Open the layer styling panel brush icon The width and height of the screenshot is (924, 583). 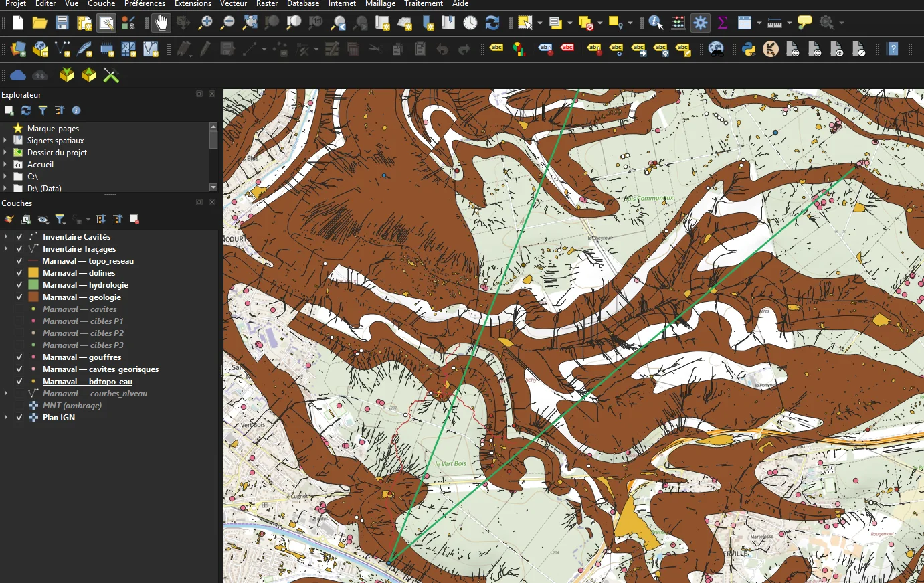[x=9, y=220]
